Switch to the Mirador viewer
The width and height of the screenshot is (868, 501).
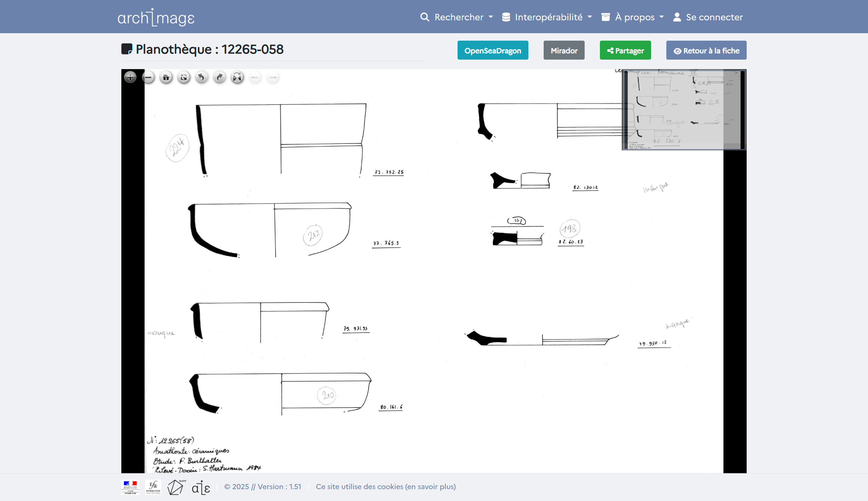[x=564, y=50]
